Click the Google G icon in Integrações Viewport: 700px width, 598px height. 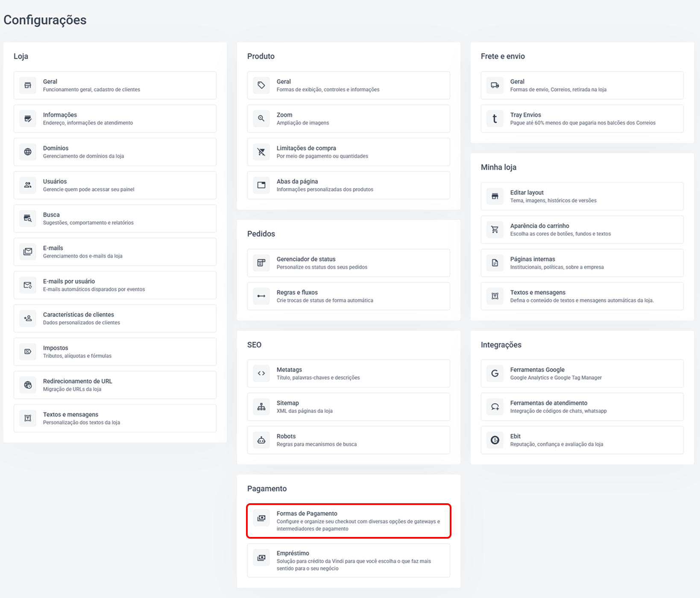click(x=495, y=373)
